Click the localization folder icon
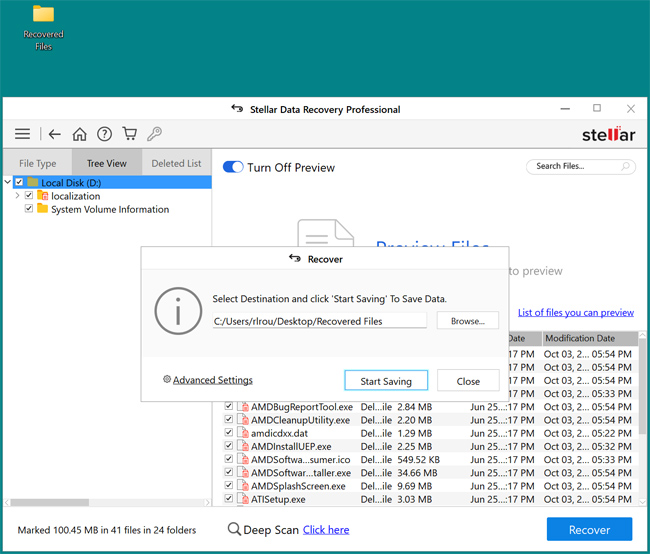This screenshot has height=554, width=650. [x=42, y=195]
